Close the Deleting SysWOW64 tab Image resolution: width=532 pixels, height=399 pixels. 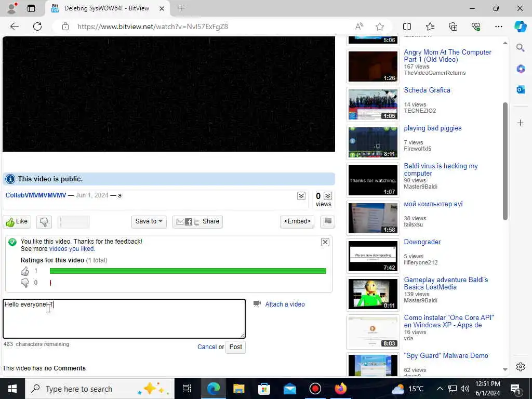pyautogui.click(x=162, y=8)
